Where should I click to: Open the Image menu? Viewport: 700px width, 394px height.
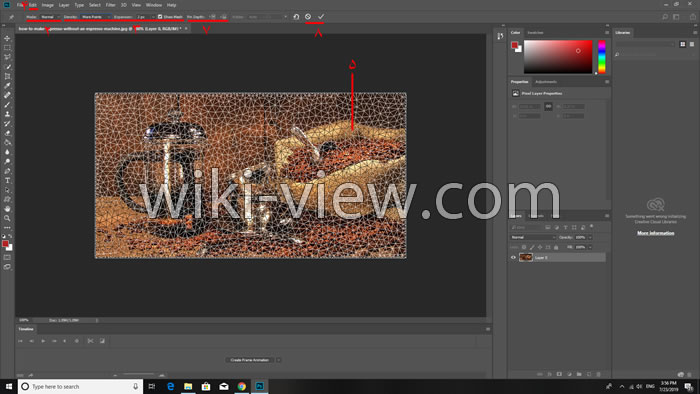[x=47, y=5]
